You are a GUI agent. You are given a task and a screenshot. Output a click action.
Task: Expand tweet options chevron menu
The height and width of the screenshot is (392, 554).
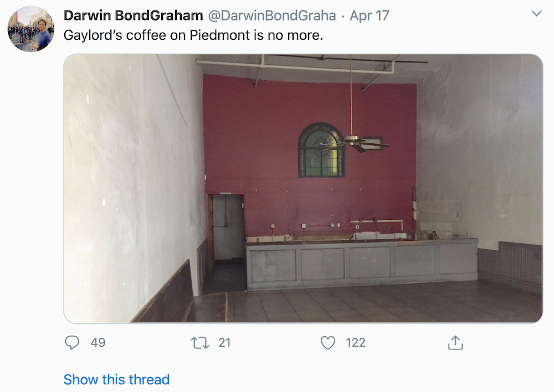point(537,14)
